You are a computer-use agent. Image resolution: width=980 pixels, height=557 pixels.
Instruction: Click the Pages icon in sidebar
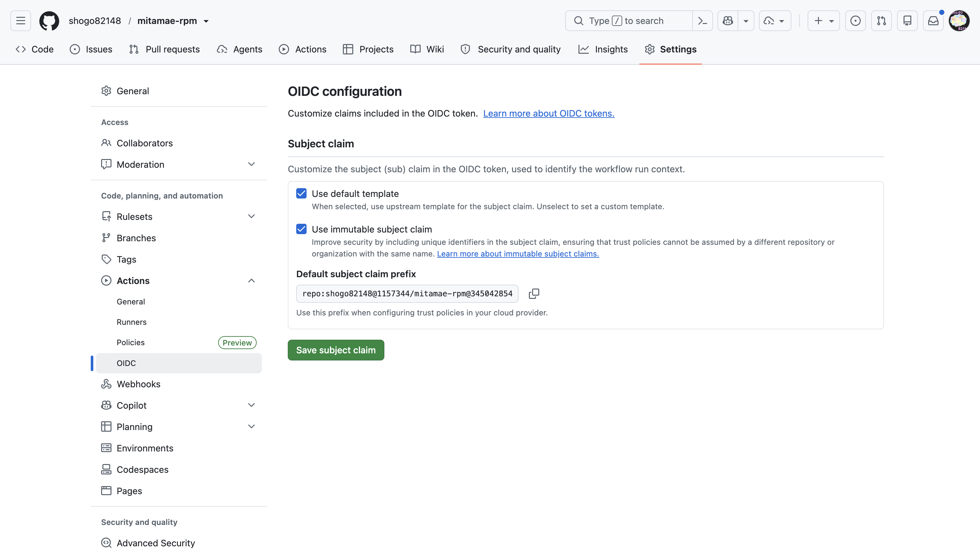point(106,491)
